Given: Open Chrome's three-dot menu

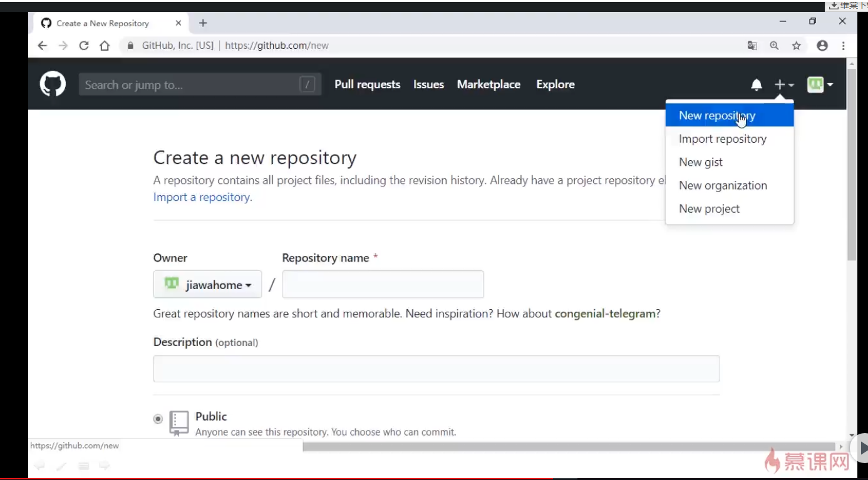Looking at the screenshot, I should [843, 45].
